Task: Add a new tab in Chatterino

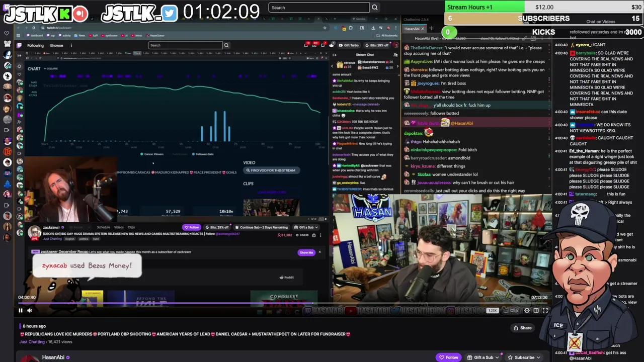Action: 431,29
